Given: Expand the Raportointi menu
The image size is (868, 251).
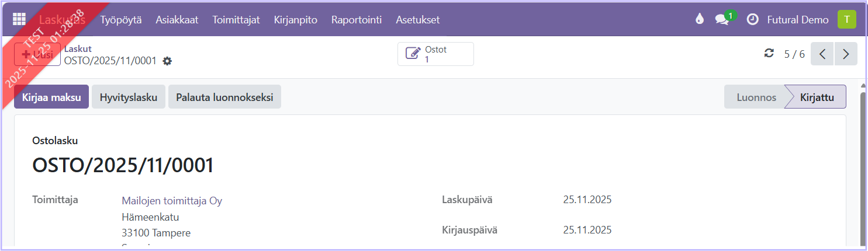Looking at the screenshot, I should (x=357, y=20).
